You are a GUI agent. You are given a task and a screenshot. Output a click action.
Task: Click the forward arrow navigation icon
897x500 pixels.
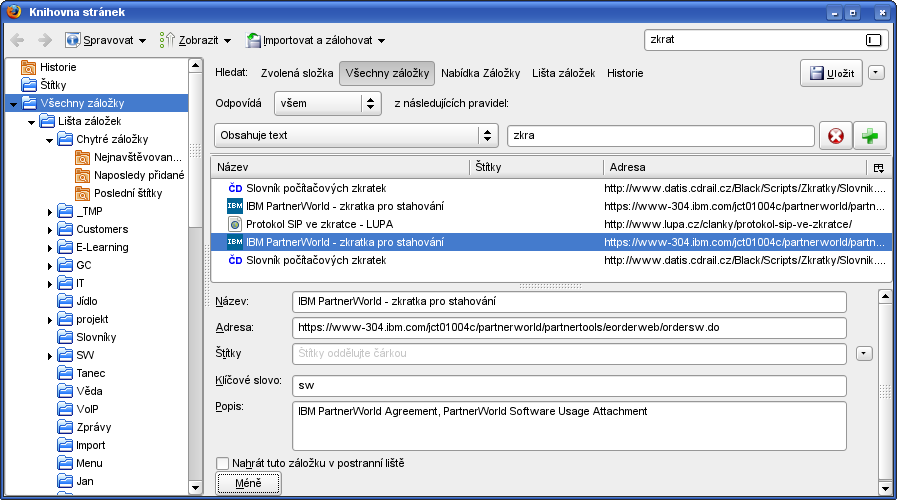45,40
